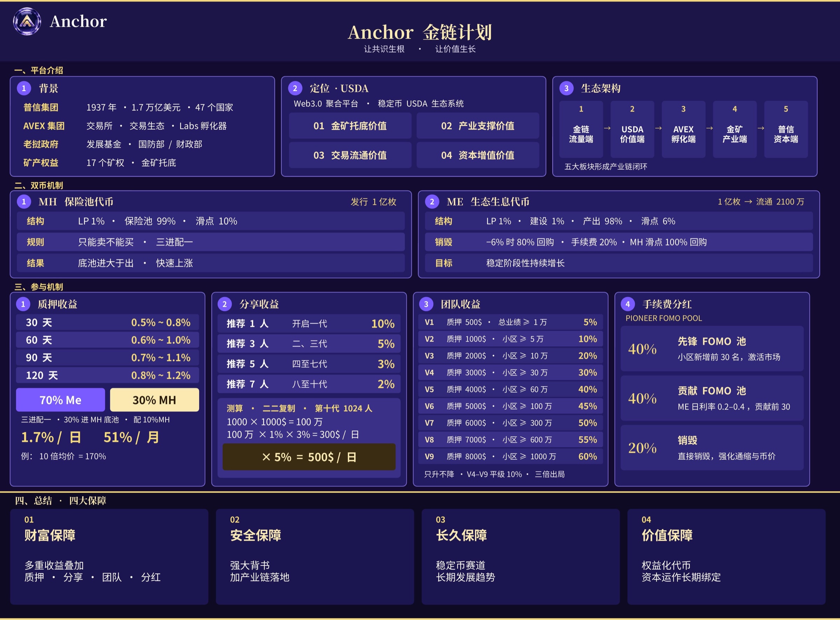840x620 pixels.
Task: Select the 普信资本端 step card
Action: coord(786,129)
